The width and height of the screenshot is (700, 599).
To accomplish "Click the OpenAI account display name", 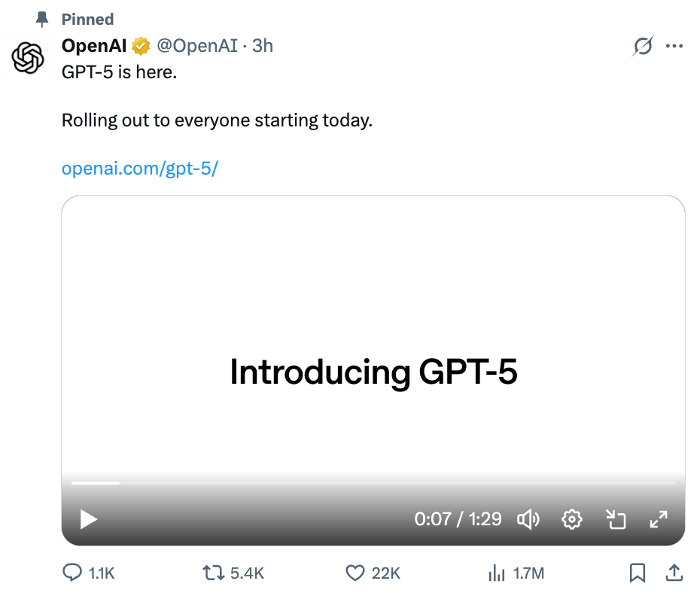I will 94,46.
